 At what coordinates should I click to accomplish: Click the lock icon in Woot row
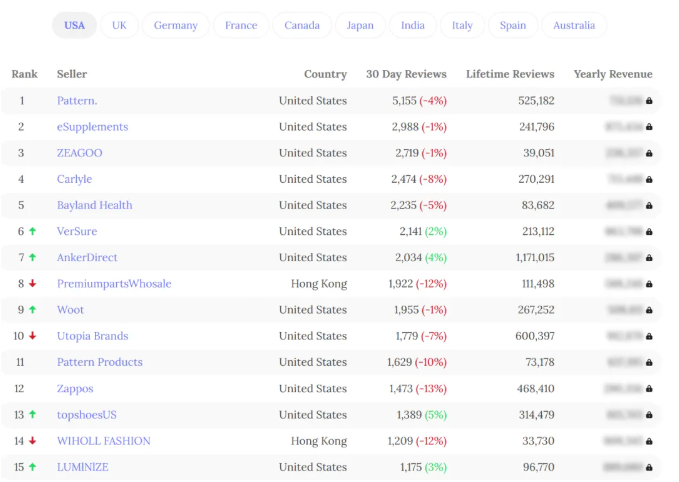tap(649, 310)
